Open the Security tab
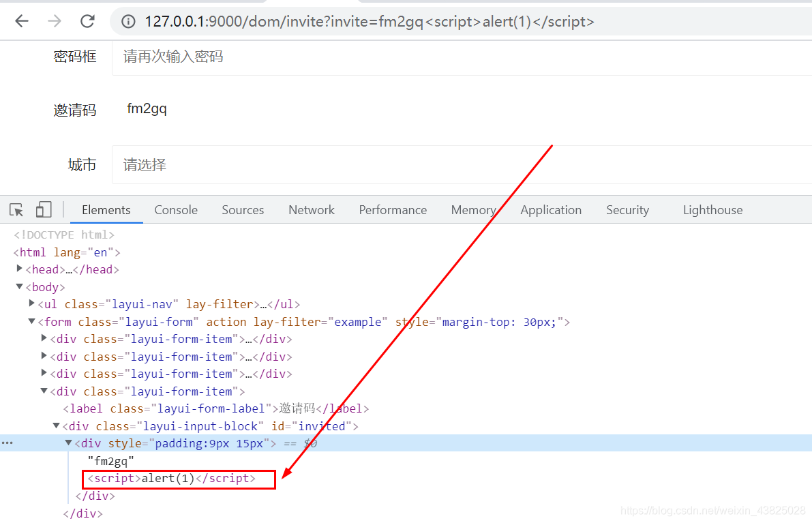 [628, 210]
